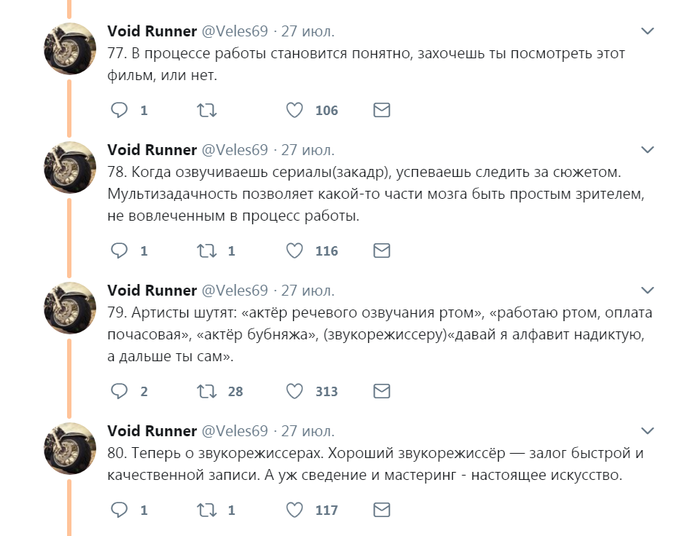Open @Veles69 handle on tweet 80
The image size is (700, 536).
tap(235, 432)
